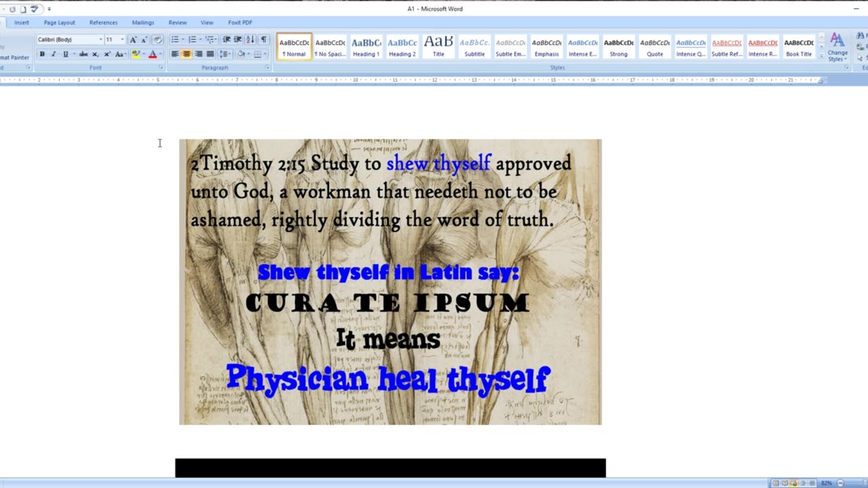
Task: Toggle paragraph marks display
Action: click(x=264, y=40)
